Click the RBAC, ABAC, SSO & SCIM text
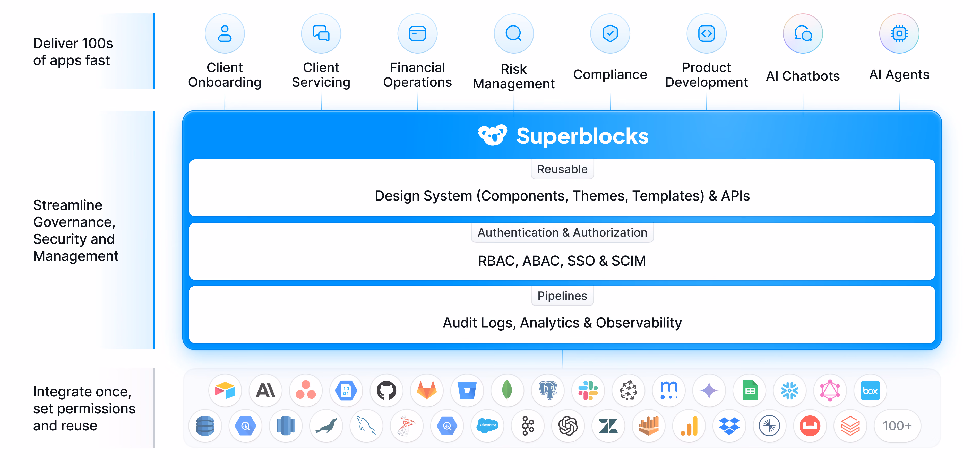The image size is (980, 460). [562, 261]
